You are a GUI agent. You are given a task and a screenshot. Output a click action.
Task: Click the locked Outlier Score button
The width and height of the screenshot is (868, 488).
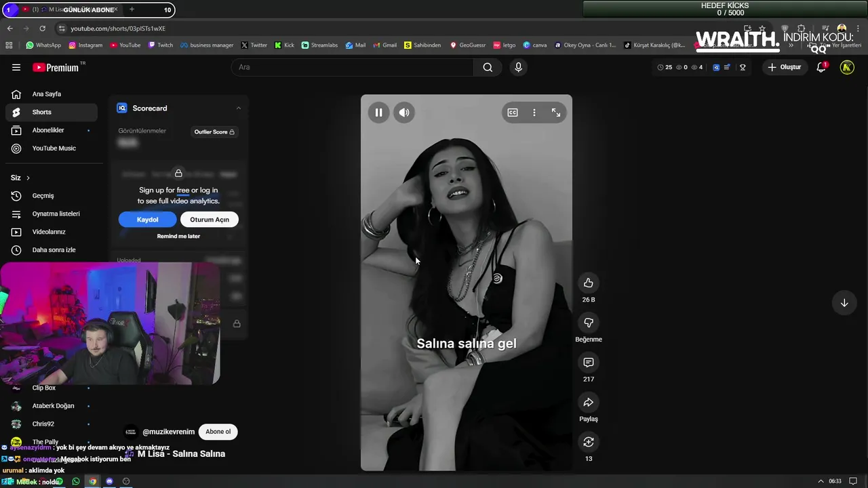214,132
